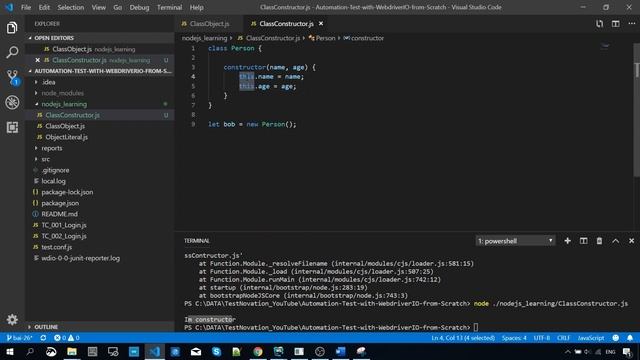Viewport: 640px width, 360px height.
Task: Synchronize changes via status bar sync icon
Action: (x=43, y=338)
